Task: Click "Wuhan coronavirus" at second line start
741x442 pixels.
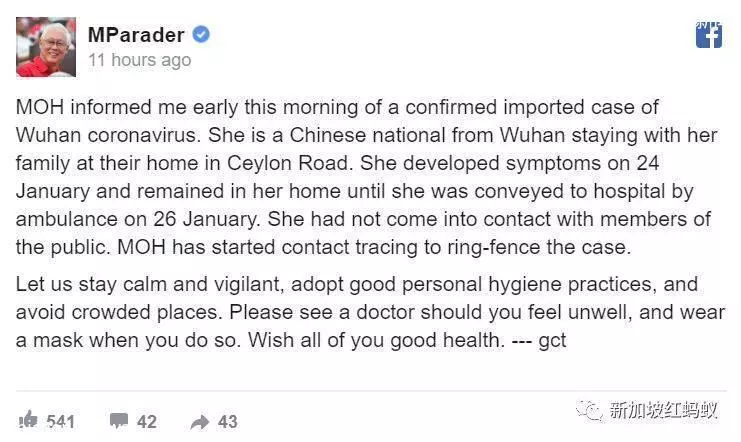Action: [x=108, y=135]
